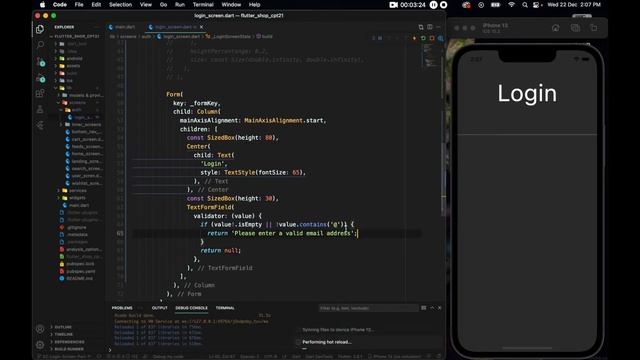The image size is (640, 360).
Task: Open the Spotlight search in menu bar
Action: (x=525, y=5)
